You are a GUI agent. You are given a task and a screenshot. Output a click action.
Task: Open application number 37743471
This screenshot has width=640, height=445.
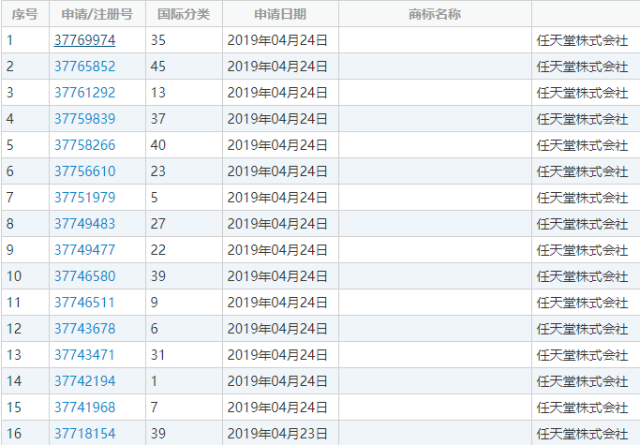[x=84, y=355]
